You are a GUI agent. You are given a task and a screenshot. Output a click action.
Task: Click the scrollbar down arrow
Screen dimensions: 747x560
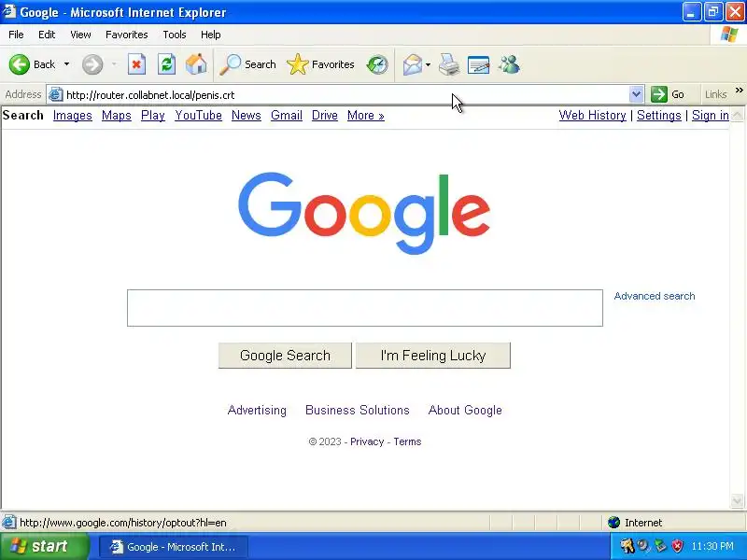pos(737,501)
